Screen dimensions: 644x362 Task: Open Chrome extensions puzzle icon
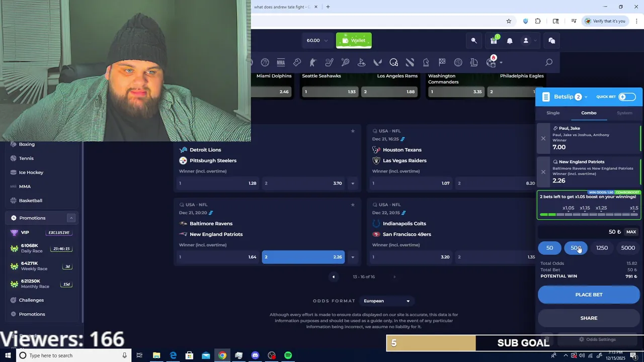pos(538,21)
